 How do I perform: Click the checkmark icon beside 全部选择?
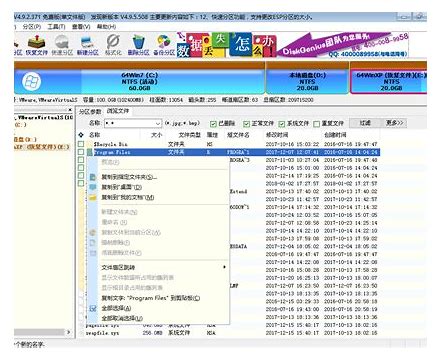(93, 308)
